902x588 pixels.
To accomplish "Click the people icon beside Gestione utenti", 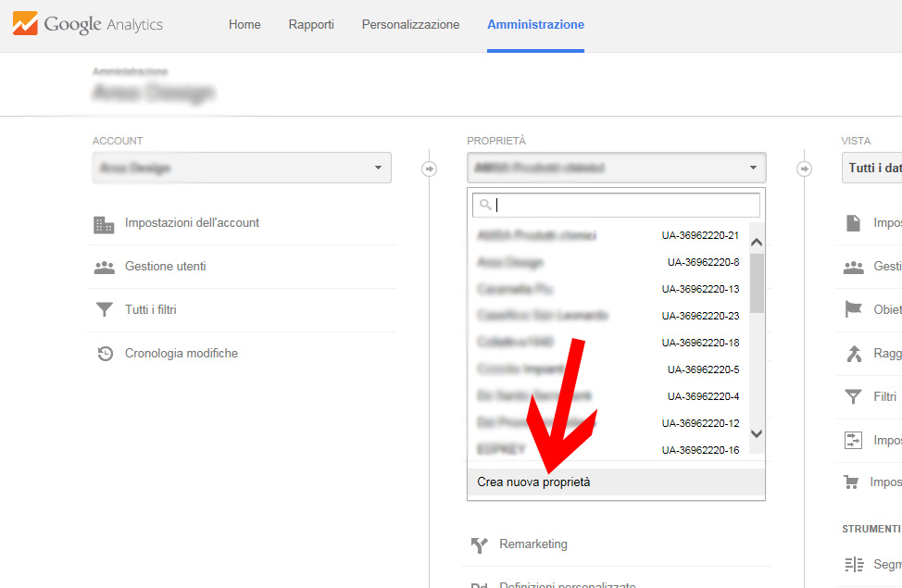I will click(x=104, y=268).
